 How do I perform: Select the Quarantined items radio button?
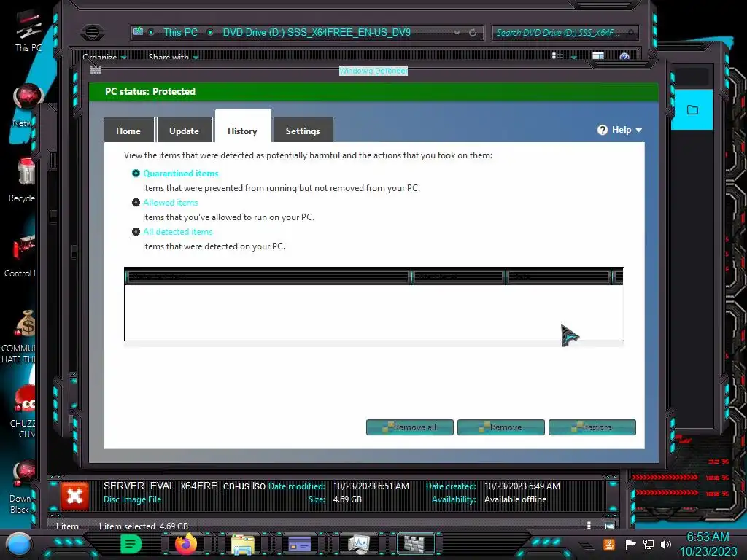[x=136, y=174]
